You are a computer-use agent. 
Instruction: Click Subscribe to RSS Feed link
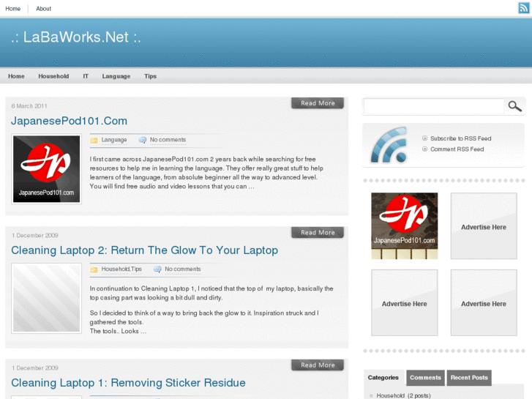461,138
